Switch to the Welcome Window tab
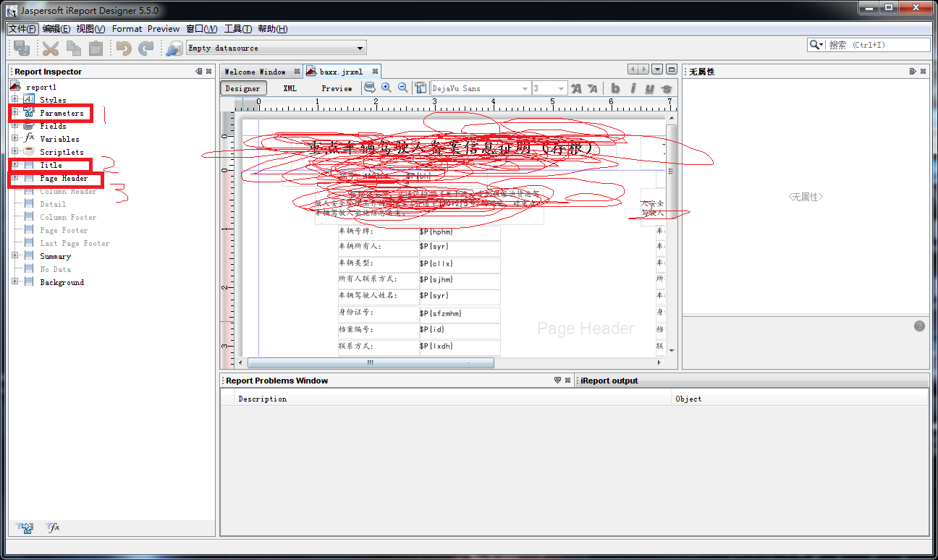938x560 pixels. click(x=255, y=72)
